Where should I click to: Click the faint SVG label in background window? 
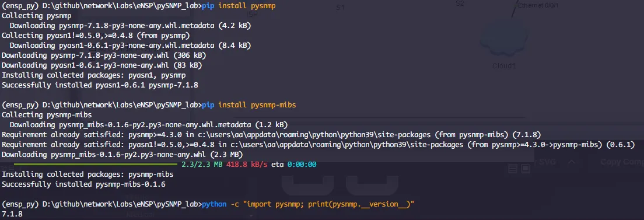(547, 162)
